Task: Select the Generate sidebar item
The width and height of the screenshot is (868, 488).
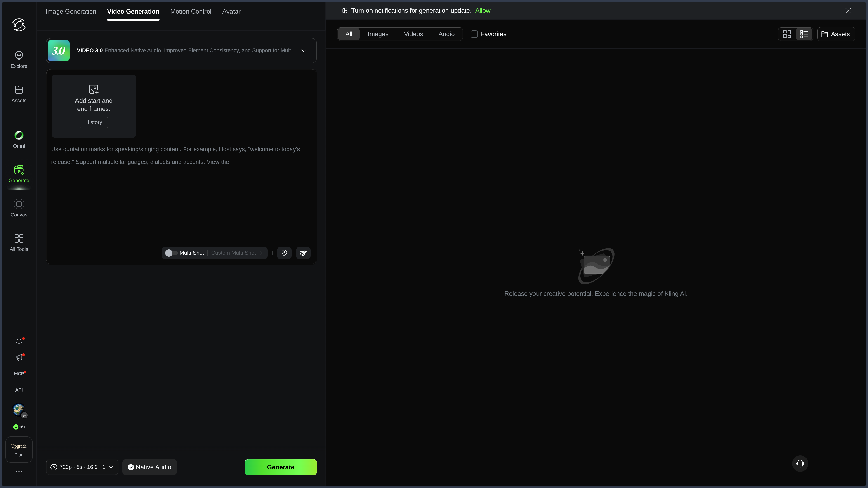Action: click(x=19, y=174)
